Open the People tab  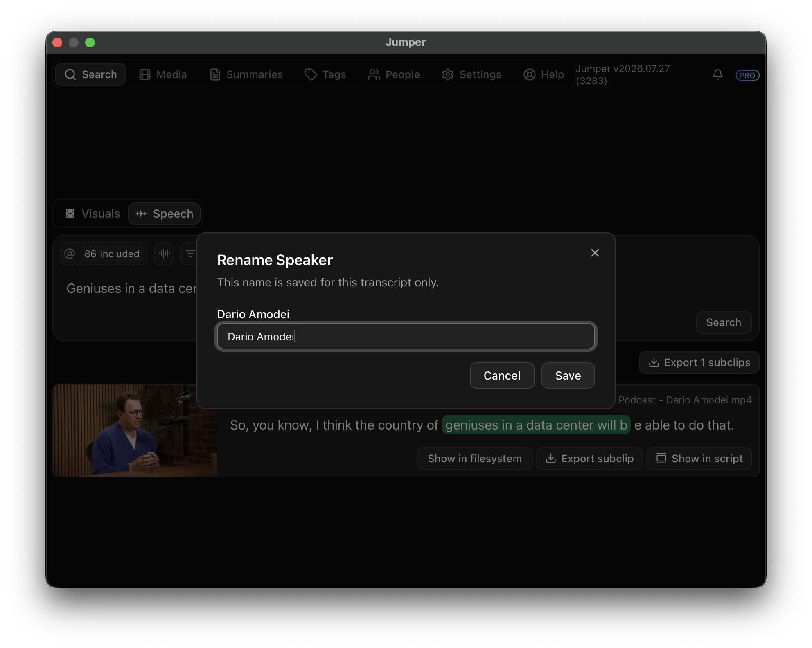[394, 74]
